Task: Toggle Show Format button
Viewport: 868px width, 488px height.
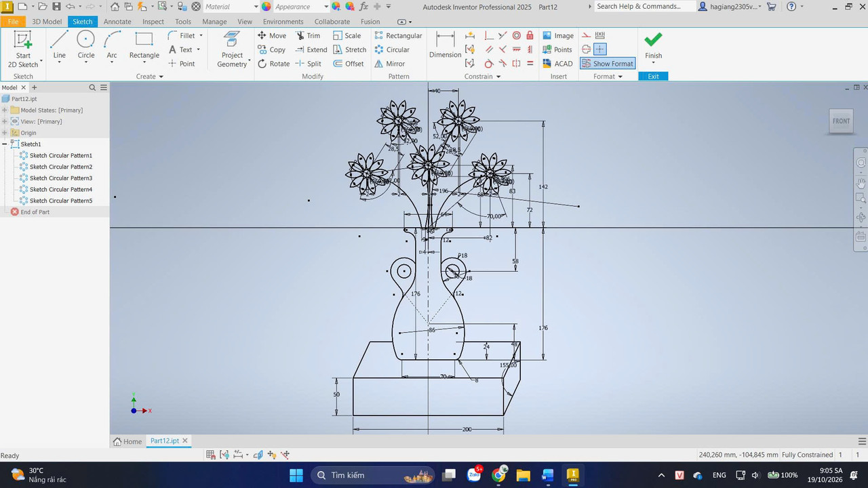Action: coord(608,64)
